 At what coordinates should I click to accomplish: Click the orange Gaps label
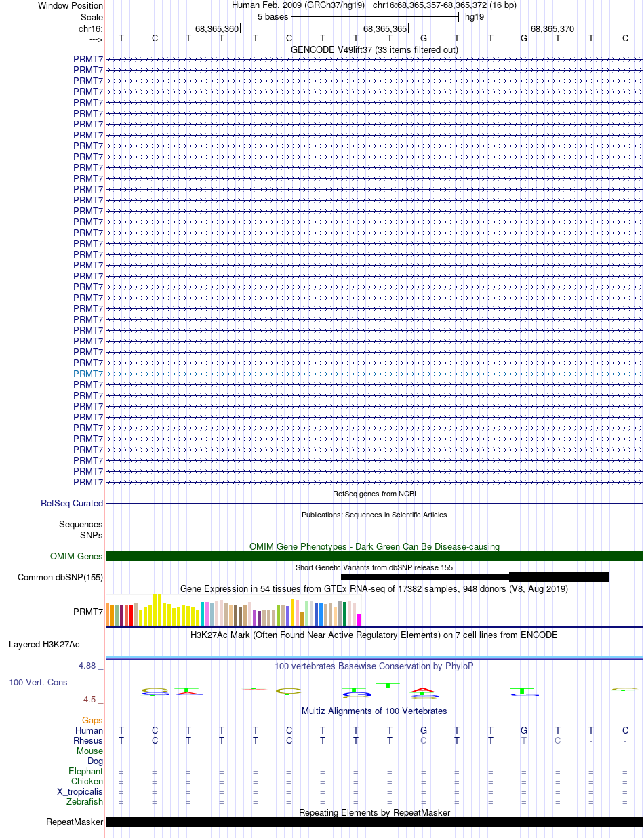[93, 721]
